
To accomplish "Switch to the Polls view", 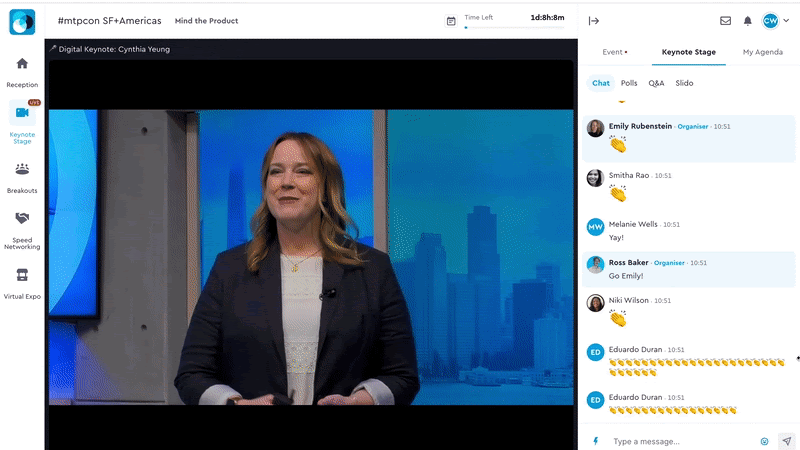I will (x=629, y=83).
